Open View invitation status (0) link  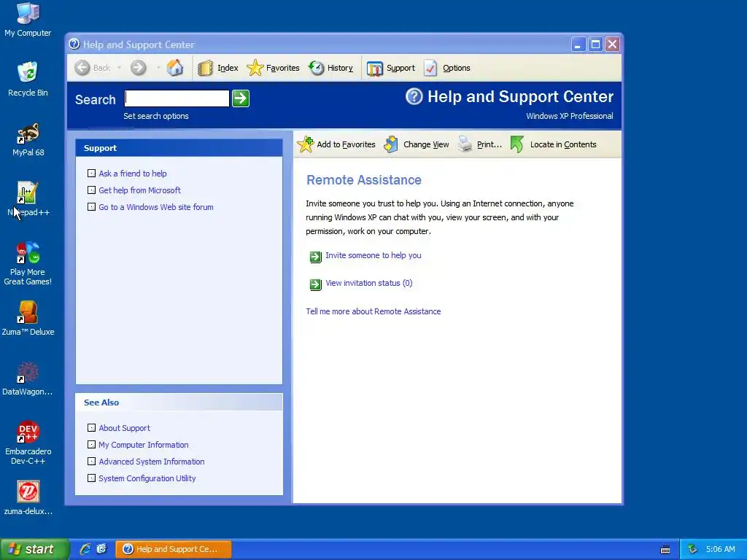coord(368,283)
